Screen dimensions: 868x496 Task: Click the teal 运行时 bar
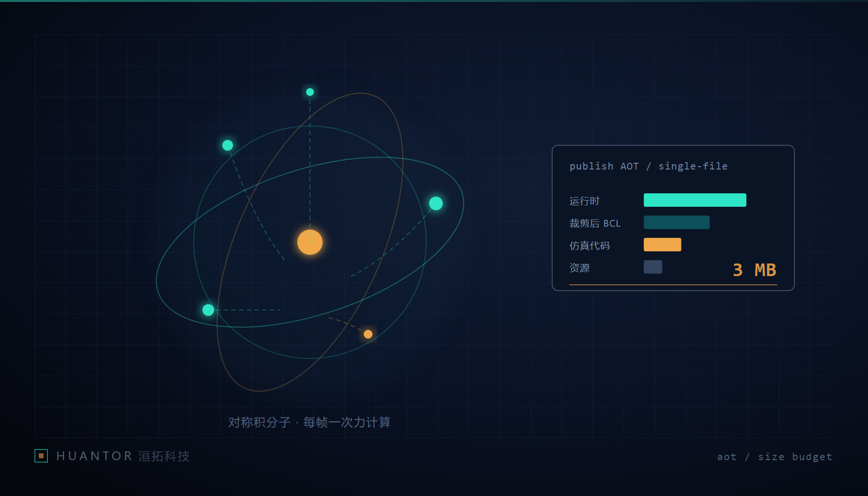coord(695,200)
